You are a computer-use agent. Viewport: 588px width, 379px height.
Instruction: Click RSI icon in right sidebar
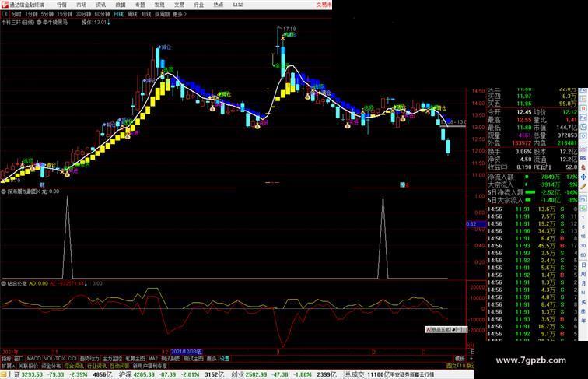click(583, 158)
